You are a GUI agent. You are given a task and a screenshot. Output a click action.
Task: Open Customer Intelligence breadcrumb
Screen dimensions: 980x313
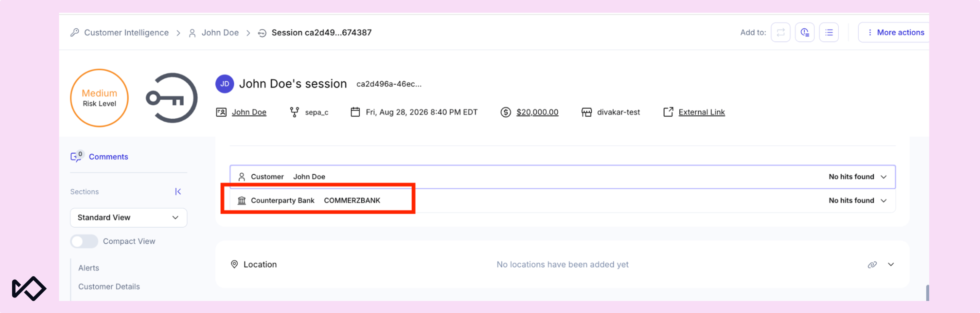(x=126, y=33)
